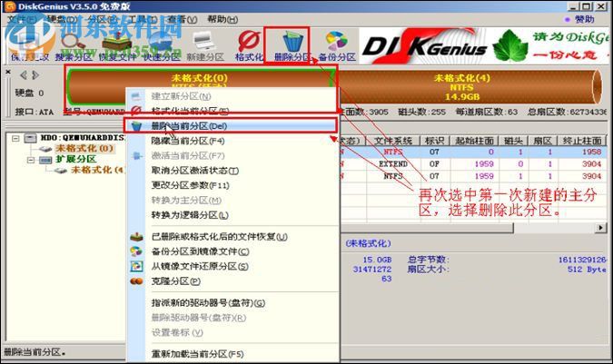This screenshot has width=613, height=364.
Task: Click the DiskGenius logo banner
Action: point(424,47)
